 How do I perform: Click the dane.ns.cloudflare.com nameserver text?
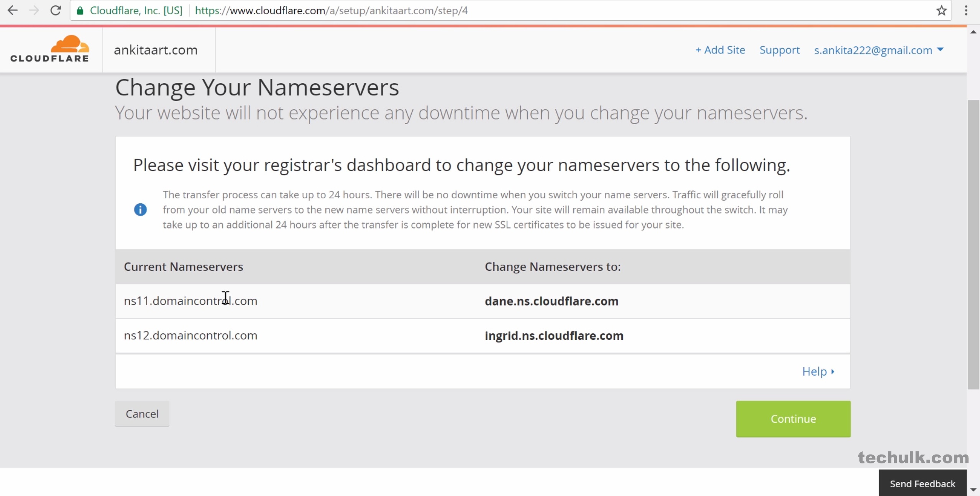tap(551, 301)
